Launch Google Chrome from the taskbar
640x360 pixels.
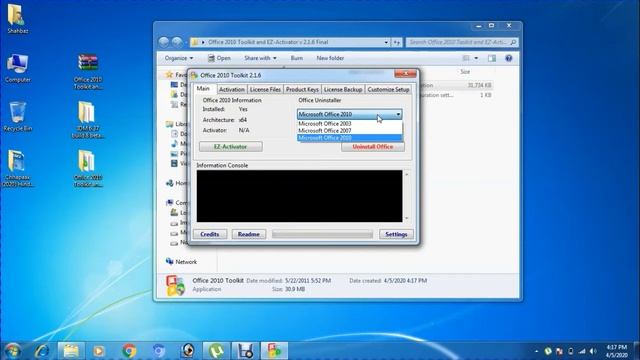[129, 351]
